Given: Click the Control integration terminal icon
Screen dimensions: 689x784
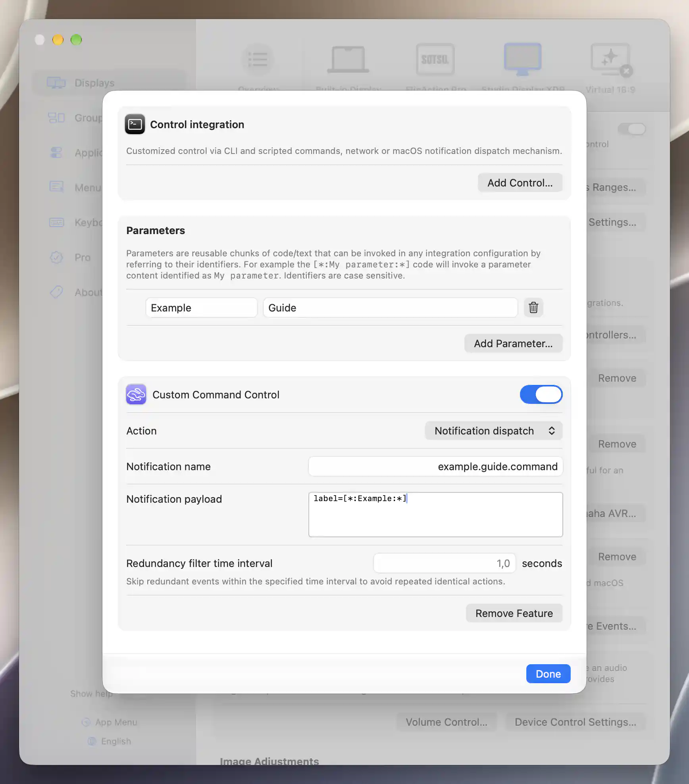Looking at the screenshot, I should pos(135,125).
